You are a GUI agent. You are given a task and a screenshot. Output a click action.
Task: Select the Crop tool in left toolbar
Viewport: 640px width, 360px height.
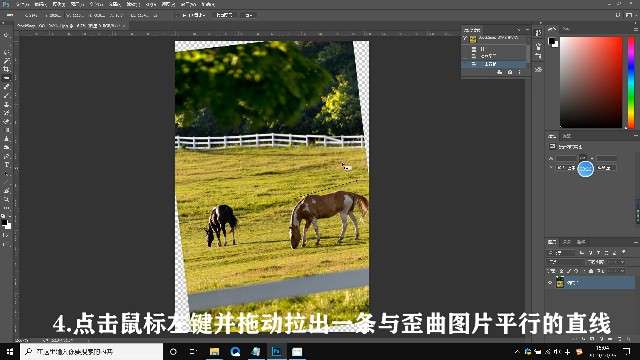coord(6,69)
